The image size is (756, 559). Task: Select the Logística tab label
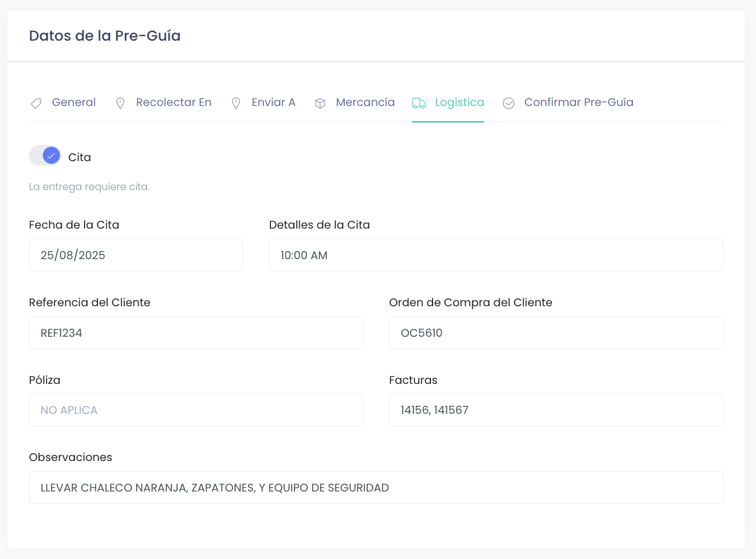click(459, 102)
